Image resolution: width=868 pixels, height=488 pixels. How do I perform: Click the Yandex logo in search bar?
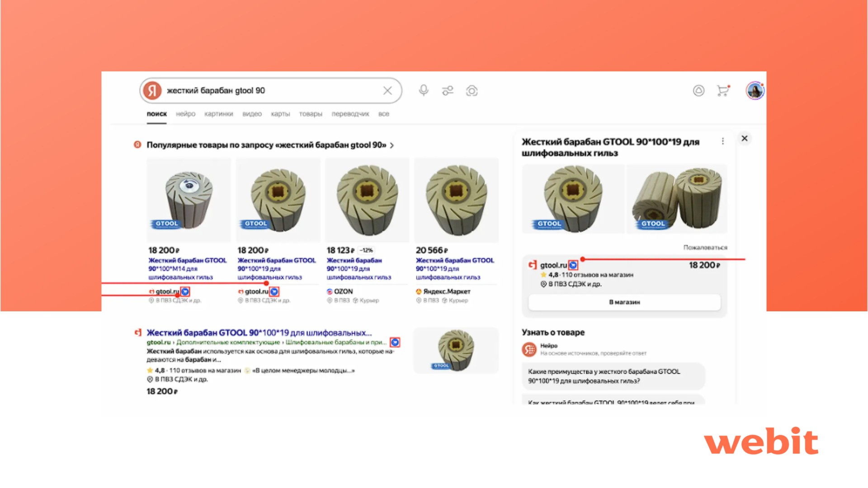pos(152,91)
